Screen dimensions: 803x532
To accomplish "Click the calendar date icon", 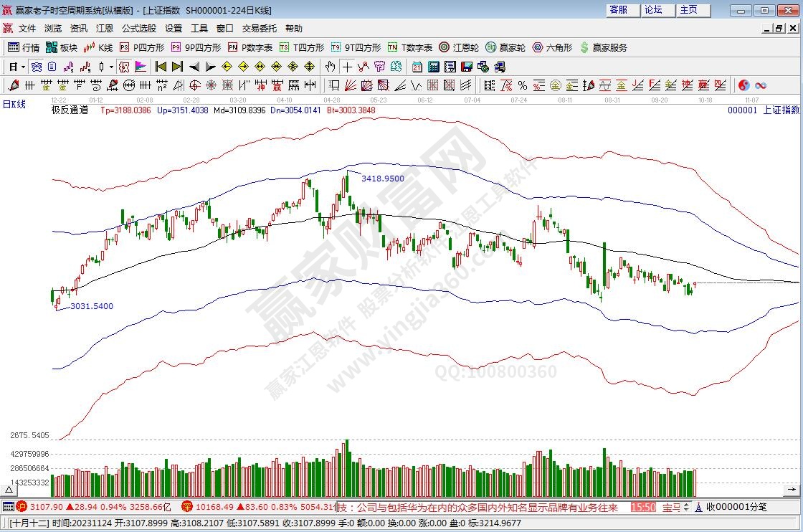I will pos(417,67).
